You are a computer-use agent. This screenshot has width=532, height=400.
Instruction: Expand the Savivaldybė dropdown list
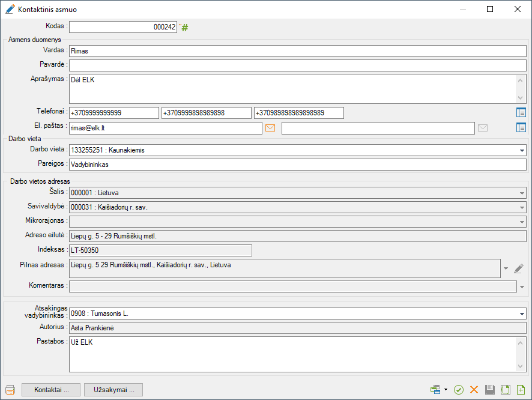point(522,207)
